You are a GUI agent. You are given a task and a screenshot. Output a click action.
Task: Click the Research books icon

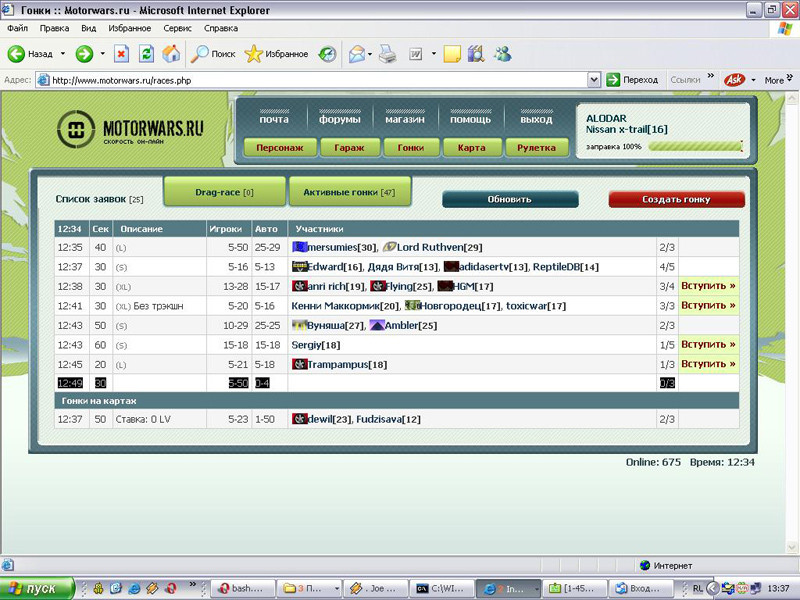click(476, 54)
